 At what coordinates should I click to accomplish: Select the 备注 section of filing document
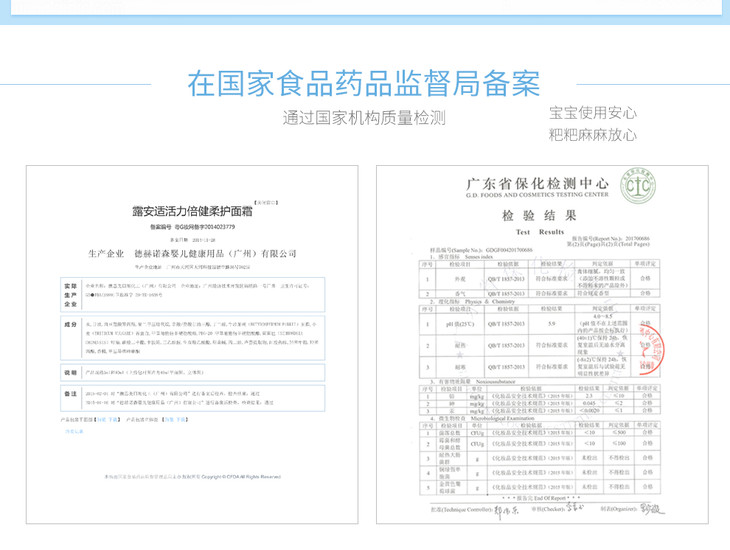[x=70, y=396]
